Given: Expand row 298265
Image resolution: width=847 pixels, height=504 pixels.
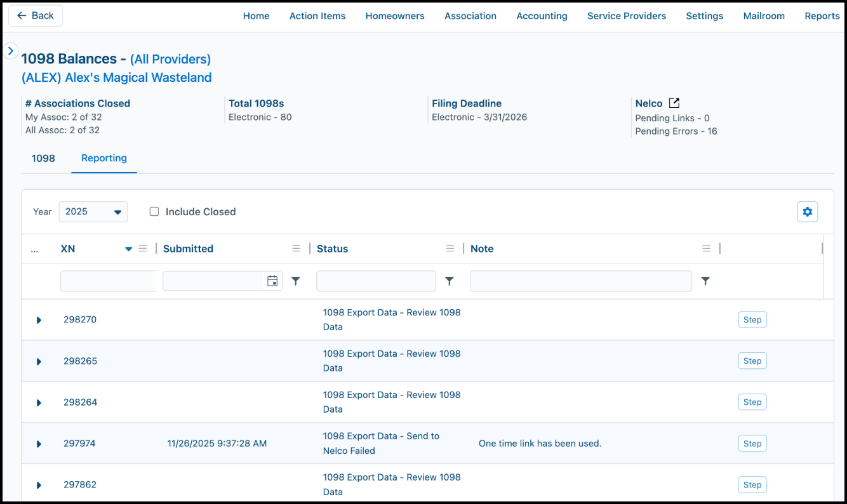Looking at the screenshot, I should [x=39, y=361].
